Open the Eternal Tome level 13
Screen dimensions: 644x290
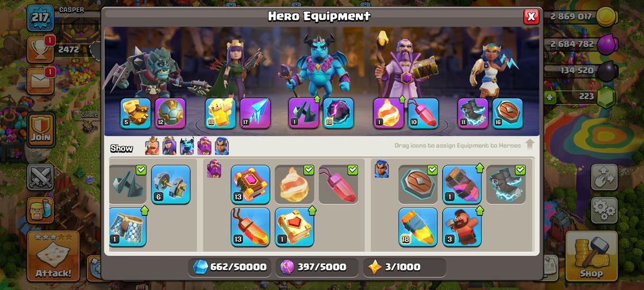click(250, 184)
